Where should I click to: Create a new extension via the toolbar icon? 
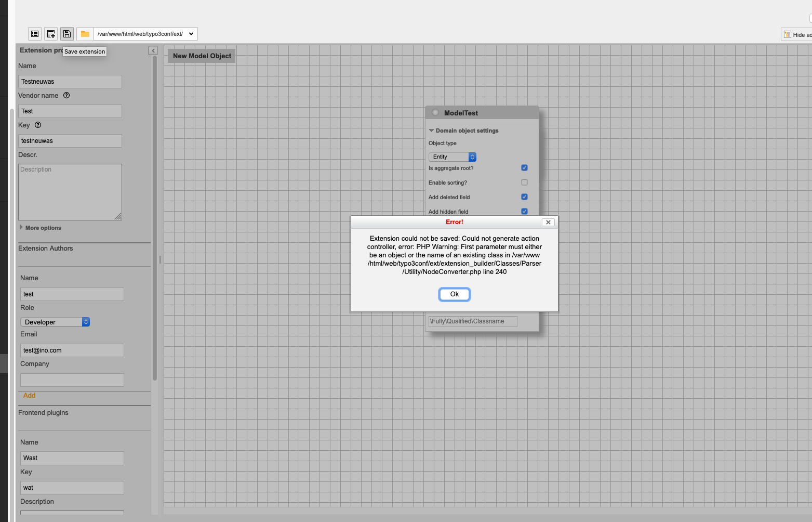tap(50, 33)
